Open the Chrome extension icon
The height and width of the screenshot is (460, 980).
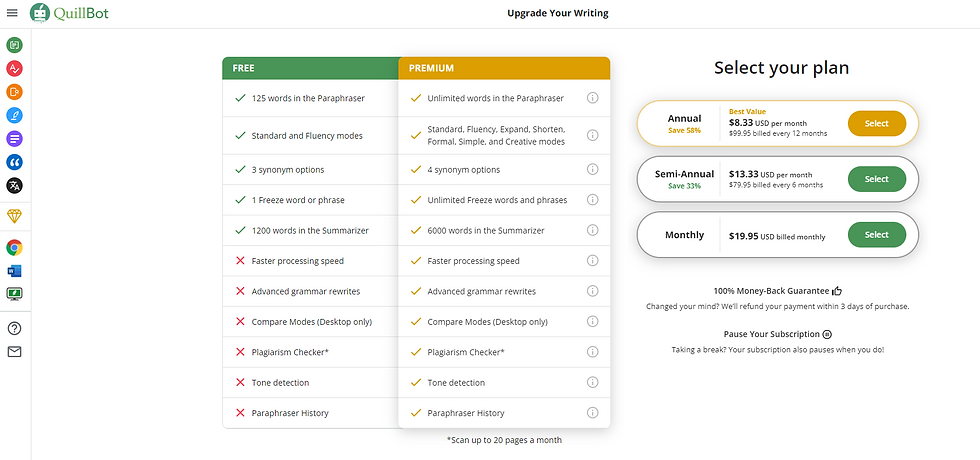coord(14,248)
